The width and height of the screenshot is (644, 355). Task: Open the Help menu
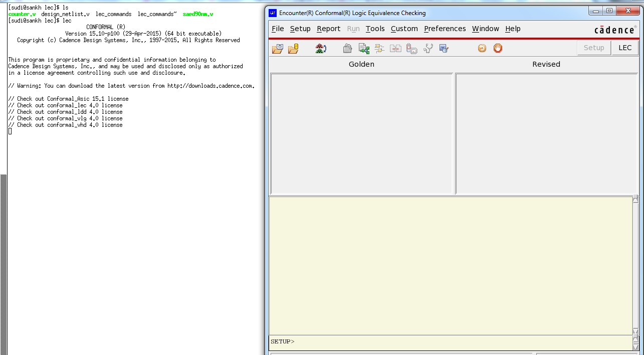point(513,29)
